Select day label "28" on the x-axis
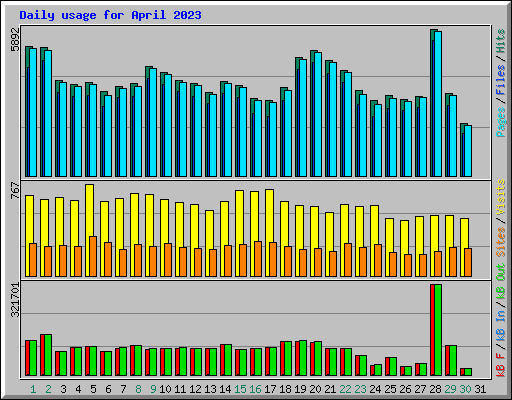 435,389
